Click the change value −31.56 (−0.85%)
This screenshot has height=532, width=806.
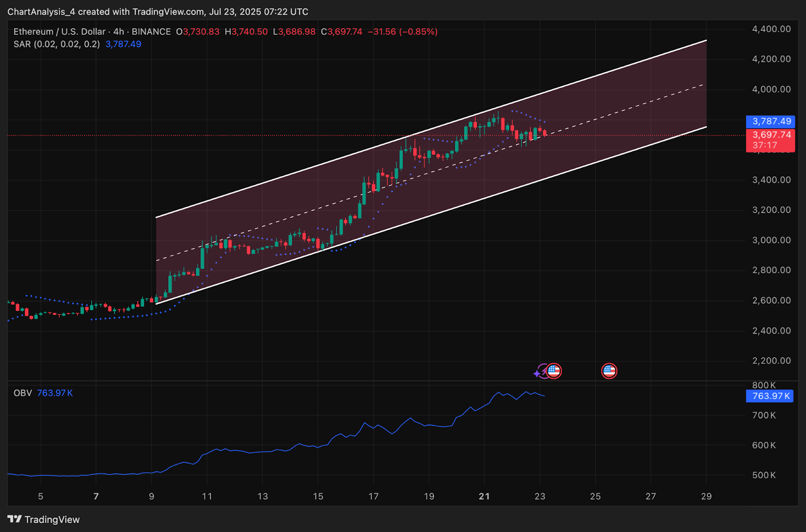[x=402, y=32]
